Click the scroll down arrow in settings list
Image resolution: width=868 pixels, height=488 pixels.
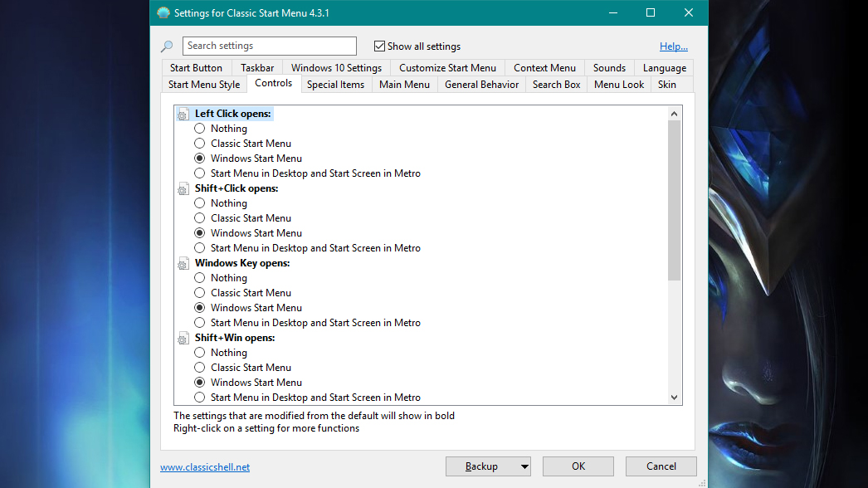674,398
